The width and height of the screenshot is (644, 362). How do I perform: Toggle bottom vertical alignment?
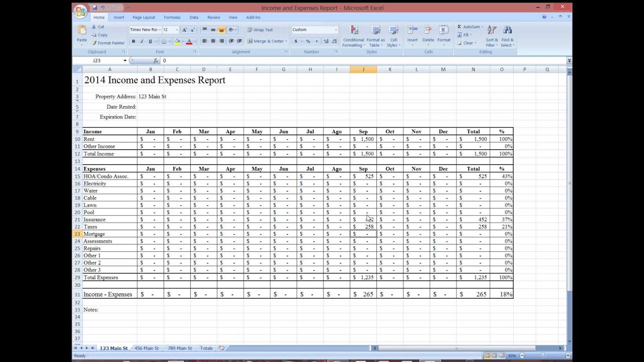tap(221, 30)
